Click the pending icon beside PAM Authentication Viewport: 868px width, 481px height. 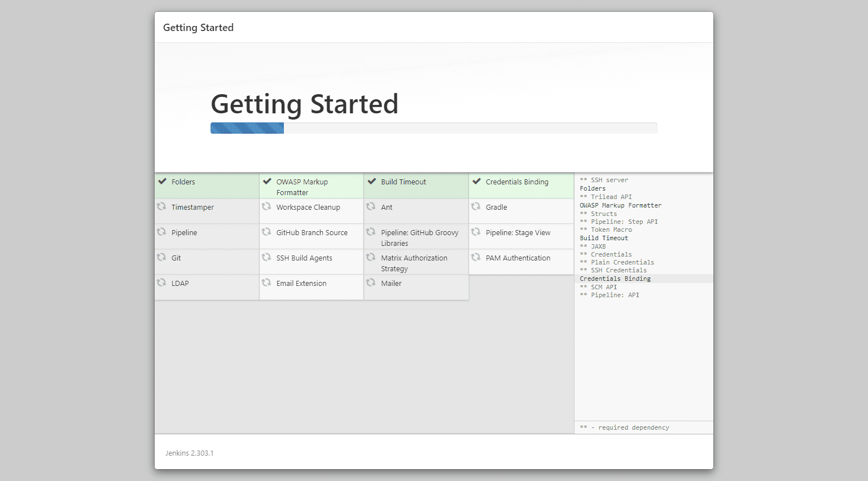pyautogui.click(x=476, y=258)
